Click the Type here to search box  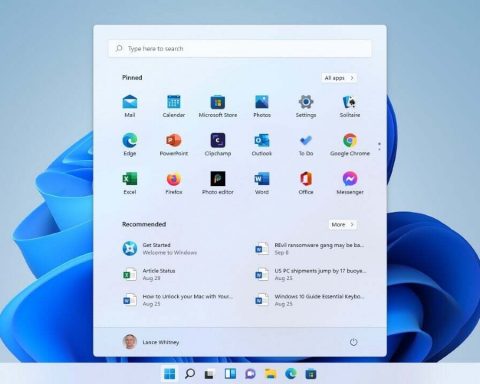coord(240,49)
